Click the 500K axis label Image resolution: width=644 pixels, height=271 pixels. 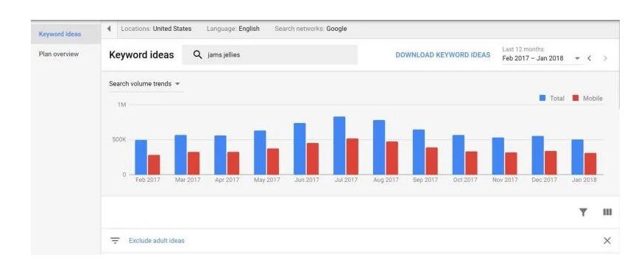point(120,140)
